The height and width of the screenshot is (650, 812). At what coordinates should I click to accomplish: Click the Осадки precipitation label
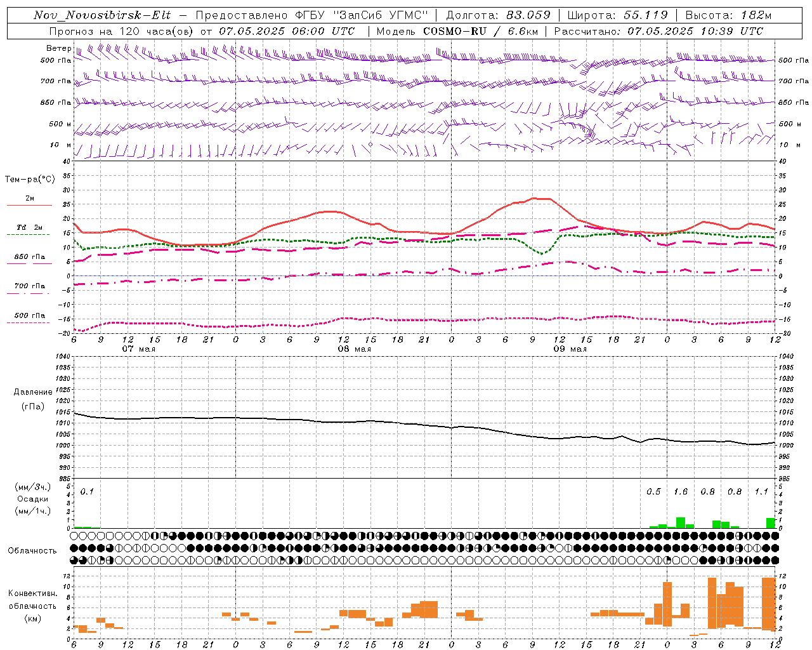[x=33, y=499]
